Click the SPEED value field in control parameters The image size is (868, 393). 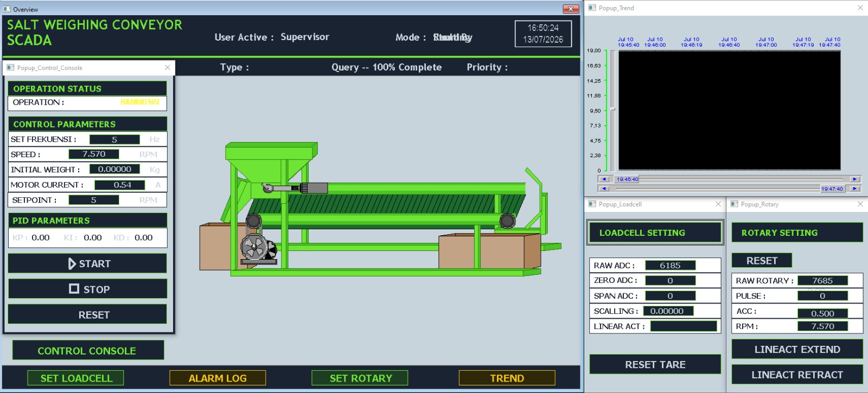tap(94, 154)
